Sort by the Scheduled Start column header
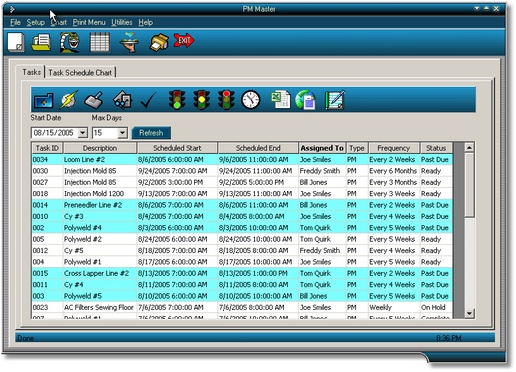This screenshot has height=372, width=516. (177, 148)
